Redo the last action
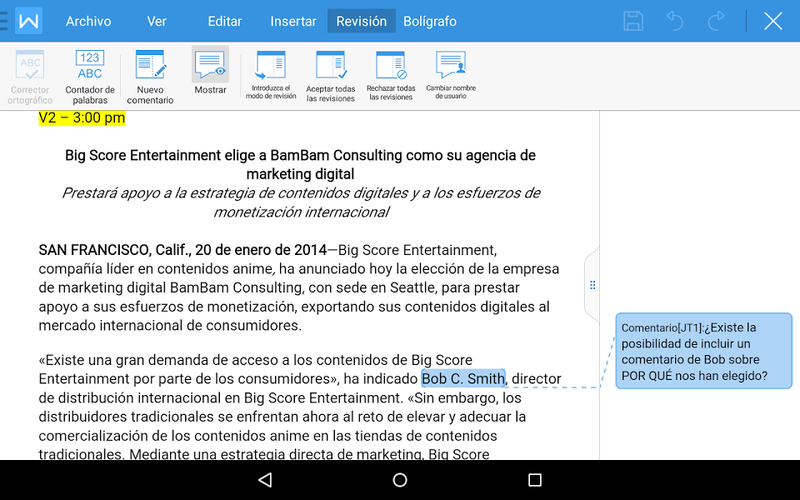Viewport: 800px width, 500px height. tap(716, 21)
